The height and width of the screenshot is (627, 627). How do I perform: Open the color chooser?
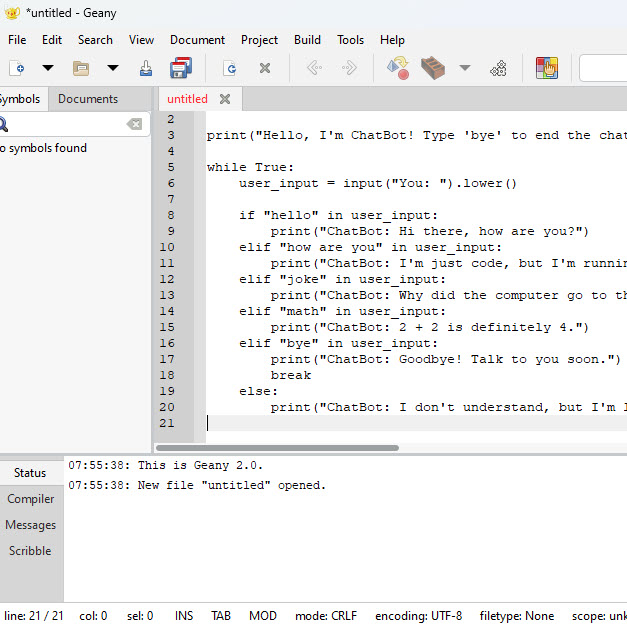[x=546, y=68]
